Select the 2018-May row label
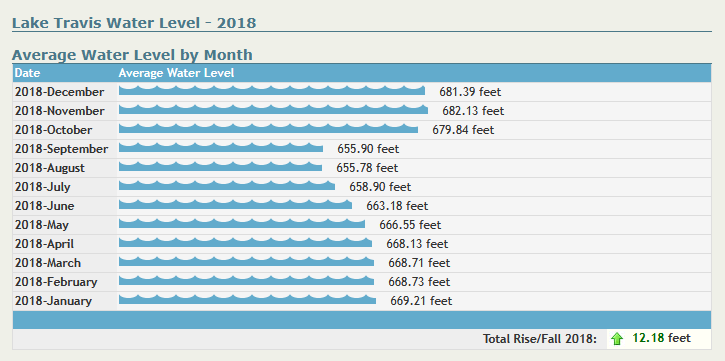This screenshot has height=361, width=725. pos(42,225)
